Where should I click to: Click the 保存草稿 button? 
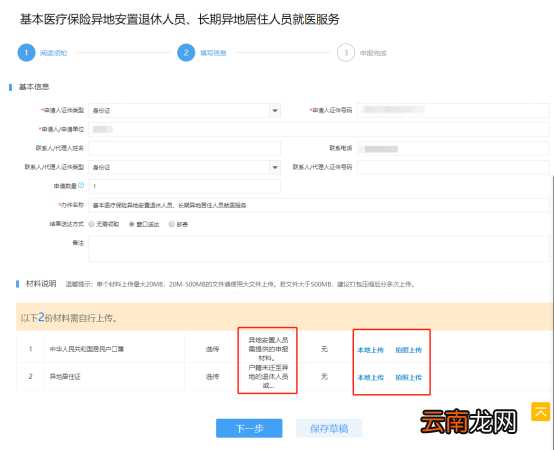pos(329,428)
